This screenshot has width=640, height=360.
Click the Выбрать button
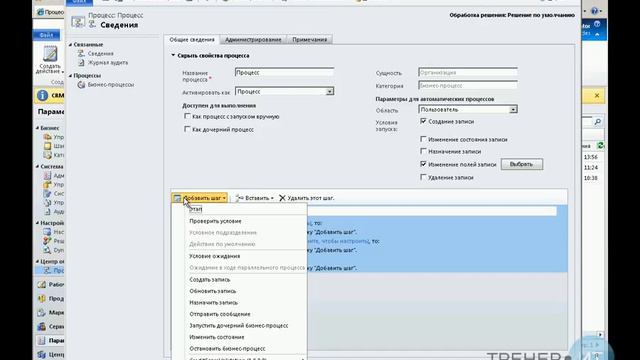point(522,164)
